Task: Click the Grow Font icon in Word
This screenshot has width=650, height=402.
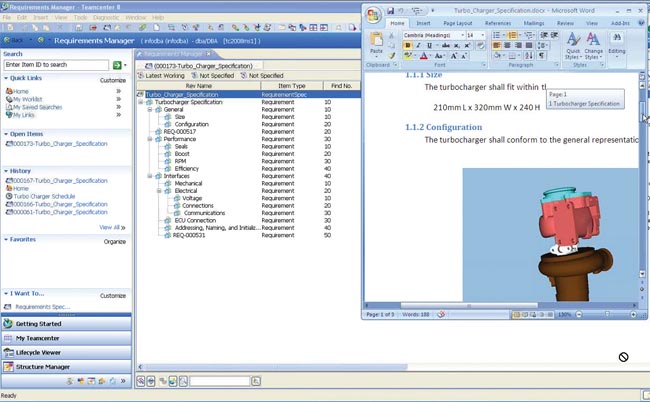Action: coord(454,56)
